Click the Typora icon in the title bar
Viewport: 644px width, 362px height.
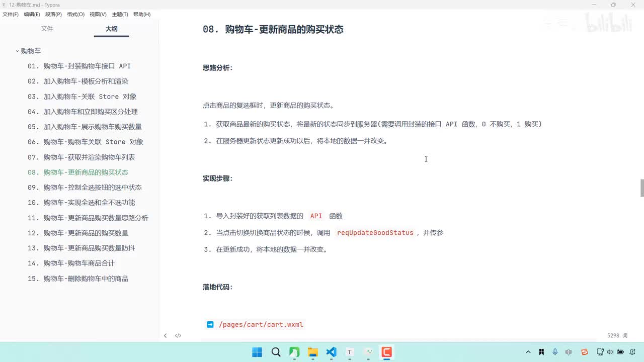5,5
